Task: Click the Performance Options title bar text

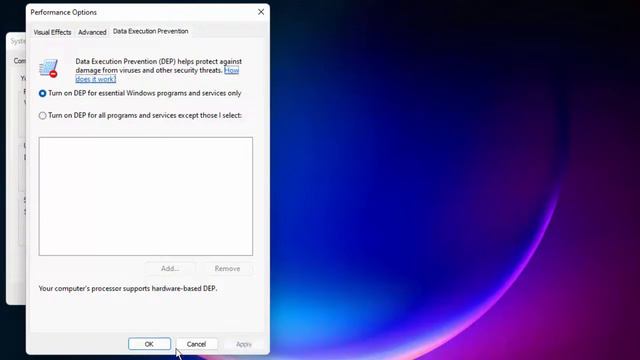Action: 64,12
